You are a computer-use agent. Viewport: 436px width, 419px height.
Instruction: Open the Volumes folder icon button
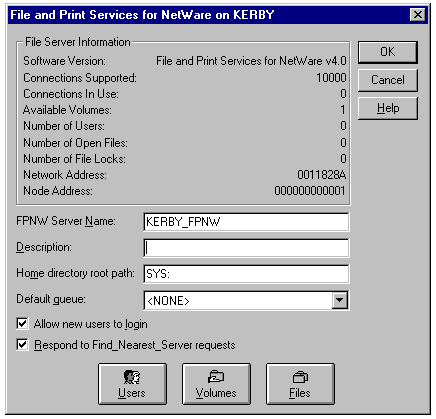[x=216, y=384]
